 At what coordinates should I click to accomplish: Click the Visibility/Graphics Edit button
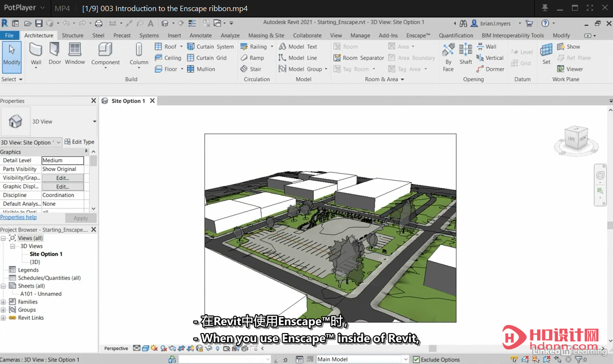pyautogui.click(x=62, y=178)
